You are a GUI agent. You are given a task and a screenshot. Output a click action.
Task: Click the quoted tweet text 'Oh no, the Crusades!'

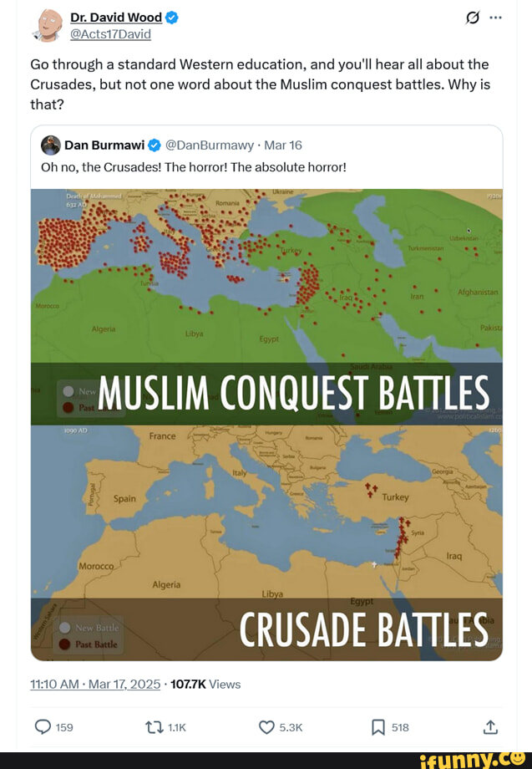click(x=193, y=166)
